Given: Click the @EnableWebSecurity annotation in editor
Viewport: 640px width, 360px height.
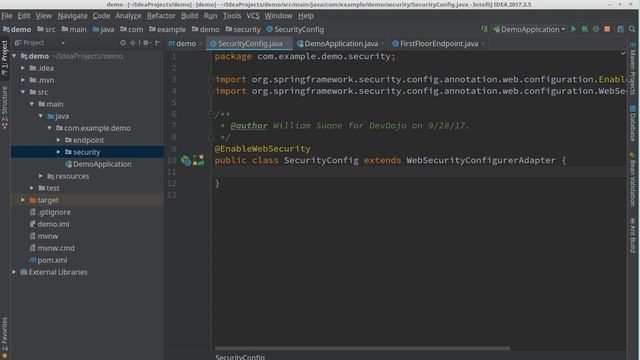Looking at the screenshot, I should click(262, 149).
